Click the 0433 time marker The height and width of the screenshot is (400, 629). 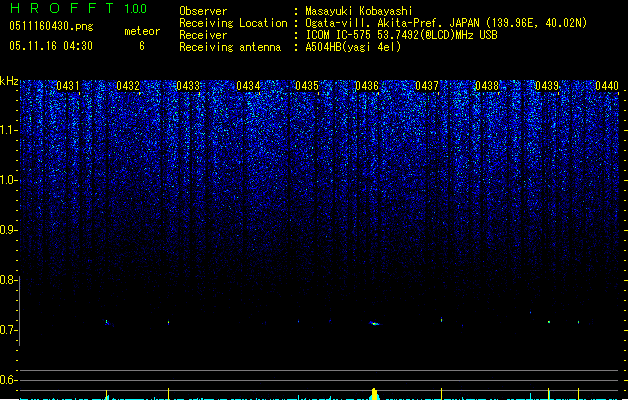188,86
